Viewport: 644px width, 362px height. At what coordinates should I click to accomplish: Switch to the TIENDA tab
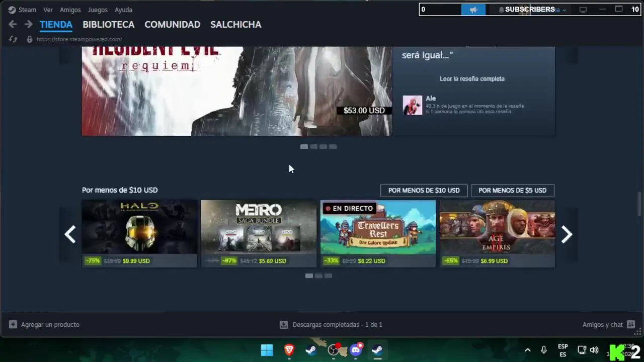click(56, 24)
